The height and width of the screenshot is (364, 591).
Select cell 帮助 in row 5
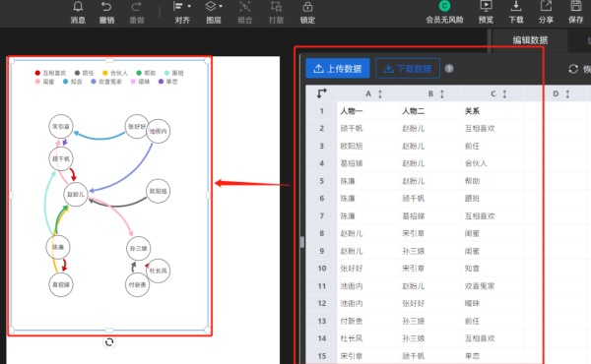click(492, 181)
